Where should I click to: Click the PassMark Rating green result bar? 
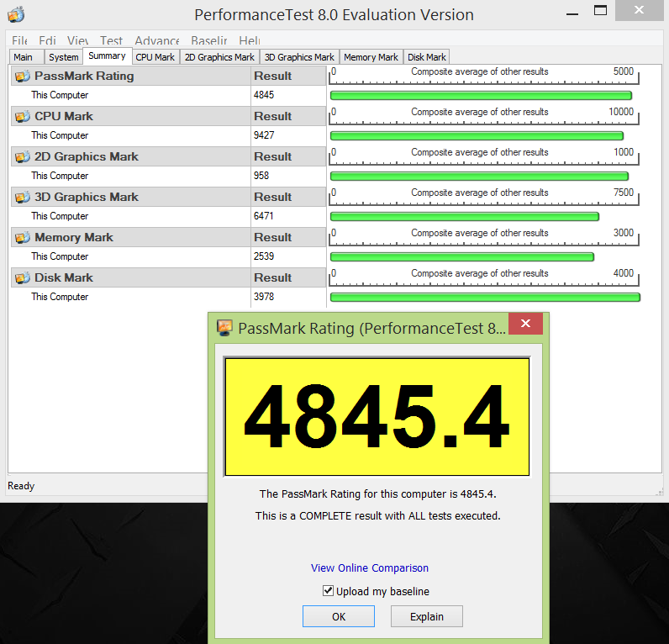pyautogui.click(x=481, y=96)
